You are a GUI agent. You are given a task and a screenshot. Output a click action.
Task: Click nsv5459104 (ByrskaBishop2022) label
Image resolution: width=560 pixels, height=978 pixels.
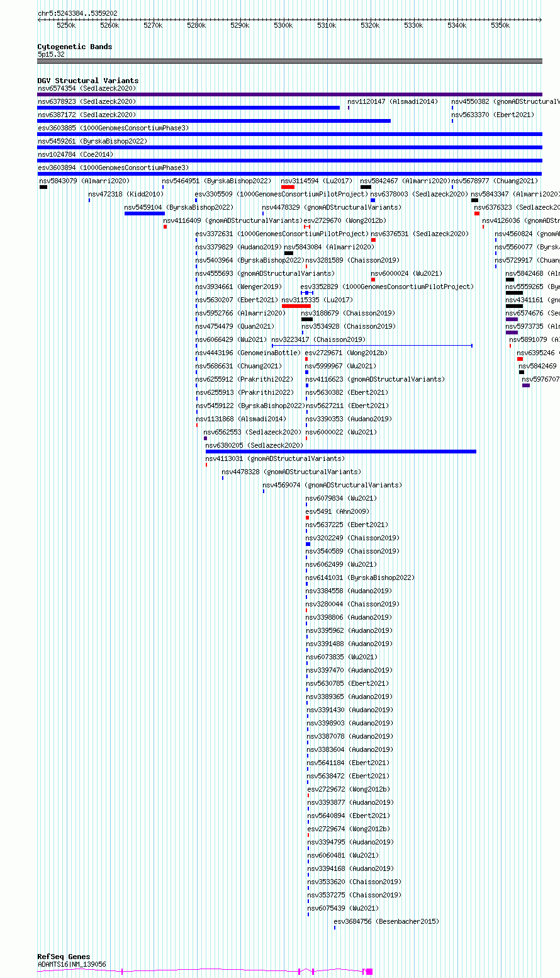click(x=179, y=207)
